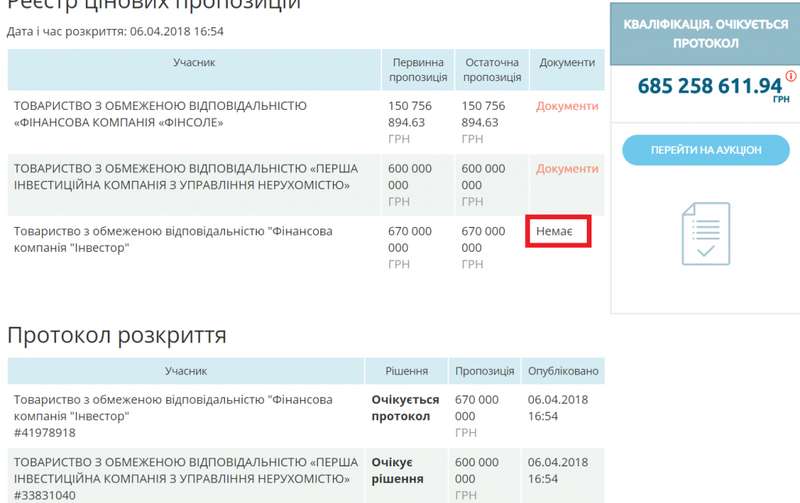This screenshot has height=503, width=800.
Task: Click the highlighted Немає cell
Action: click(x=559, y=231)
